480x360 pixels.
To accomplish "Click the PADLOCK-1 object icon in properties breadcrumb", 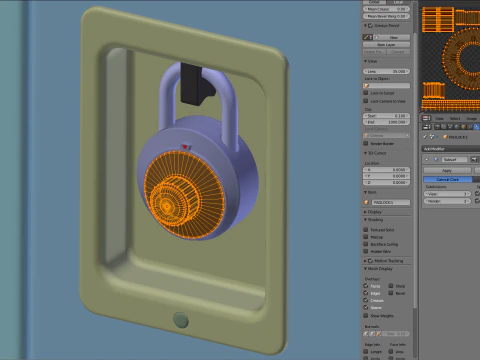I will (445, 137).
